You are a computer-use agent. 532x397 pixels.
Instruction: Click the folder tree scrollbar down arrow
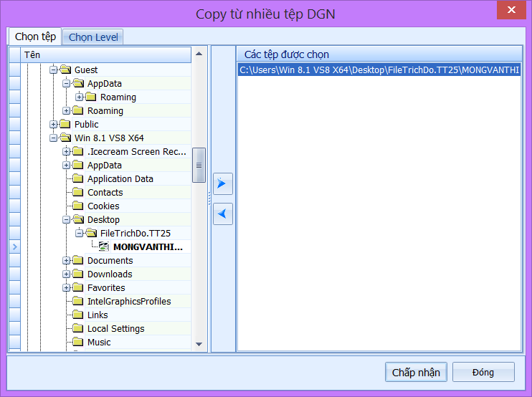point(199,345)
